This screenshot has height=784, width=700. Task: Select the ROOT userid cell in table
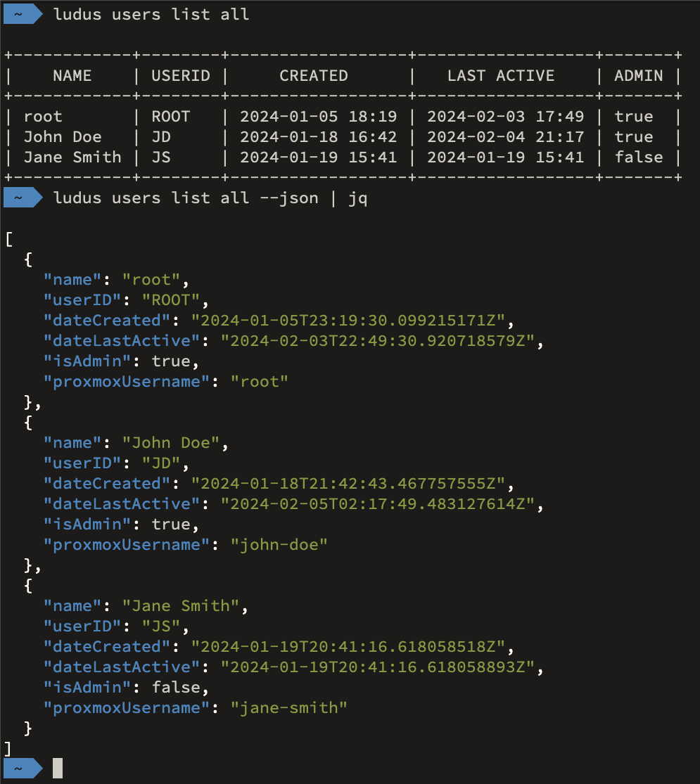point(171,117)
